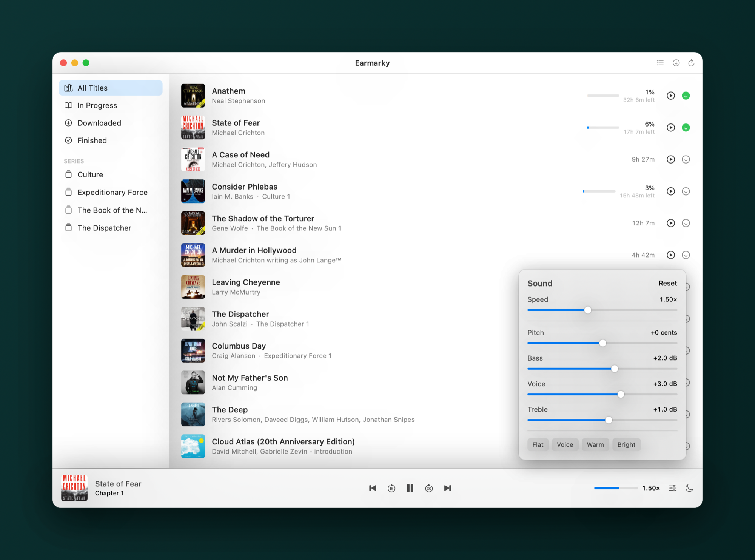The width and height of the screenshot is (755, 560).
Task: Select The Dispatcher title in book list
Action: click(x=240, y=314)
